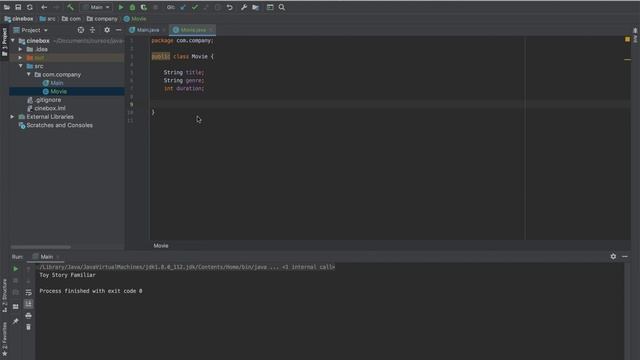Open a project with the folder icon
The width and height of the screenshot is (640, 360).
coord(7,7)
